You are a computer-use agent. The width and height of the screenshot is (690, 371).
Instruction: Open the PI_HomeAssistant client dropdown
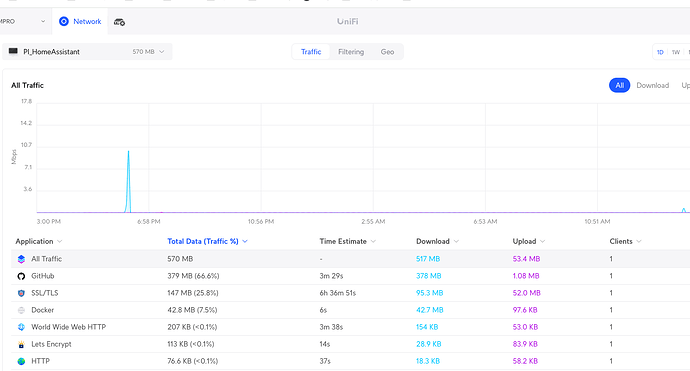point(87,51)
